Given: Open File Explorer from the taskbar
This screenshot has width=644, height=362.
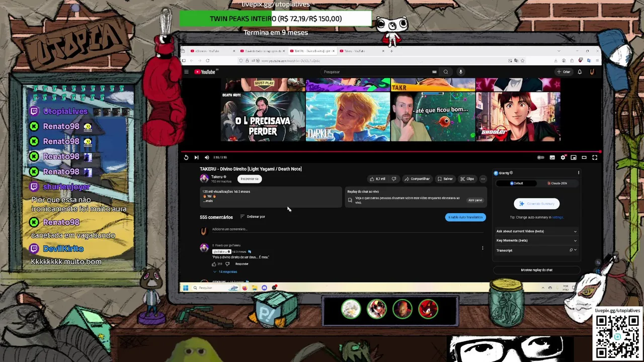Looking at the screenshot, I should 255,288.
